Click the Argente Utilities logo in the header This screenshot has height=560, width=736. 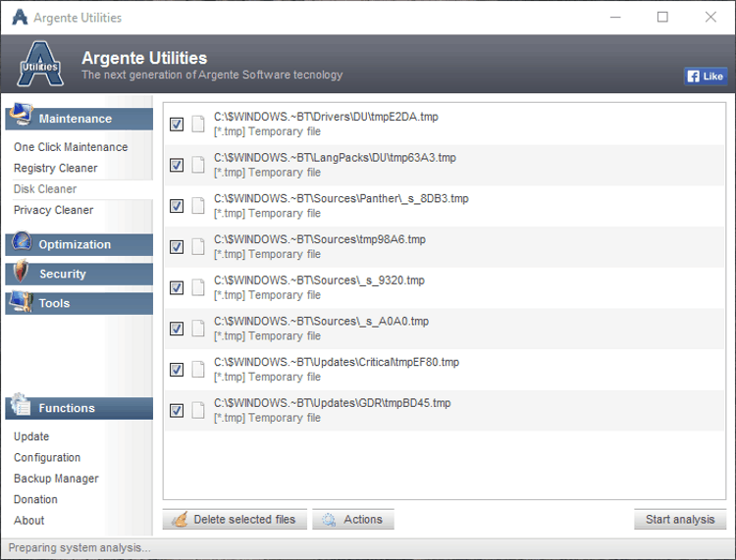(x=40, y=65)
